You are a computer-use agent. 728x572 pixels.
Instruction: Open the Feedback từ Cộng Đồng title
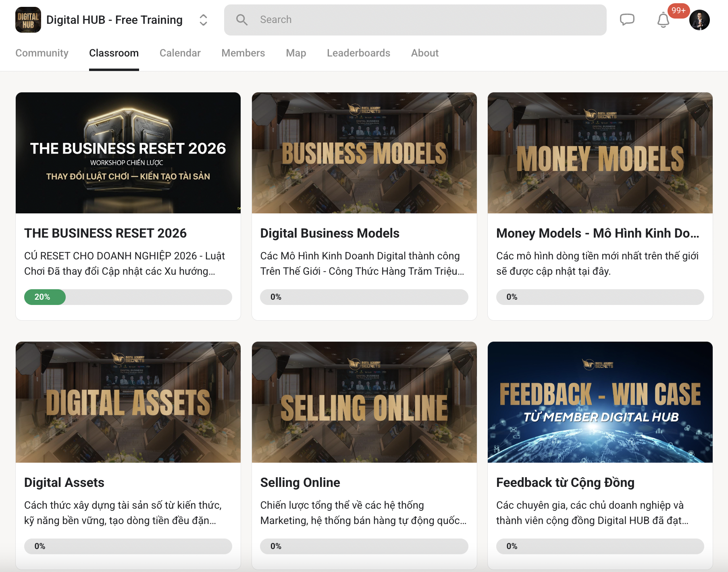565,482
